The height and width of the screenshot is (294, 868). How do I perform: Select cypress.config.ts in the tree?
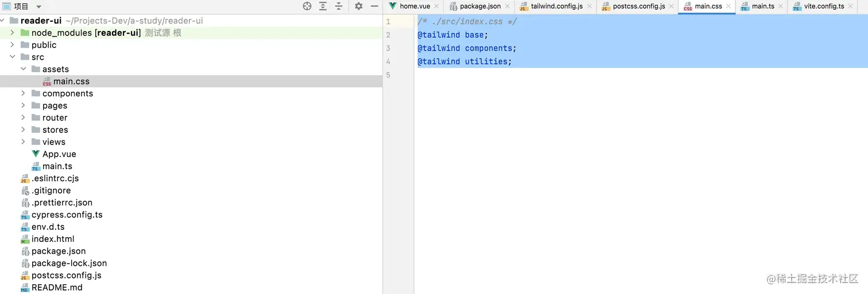pyautogui.click(x=67, y=214)
